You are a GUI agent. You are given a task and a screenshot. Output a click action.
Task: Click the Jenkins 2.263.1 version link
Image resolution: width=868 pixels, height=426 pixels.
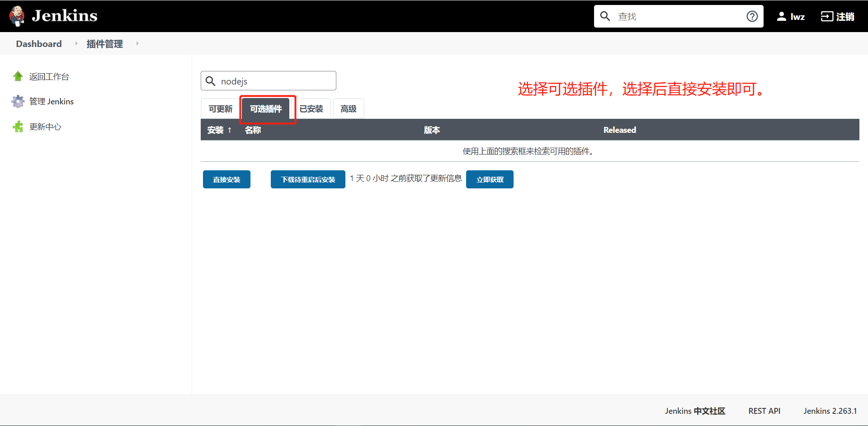830,411
